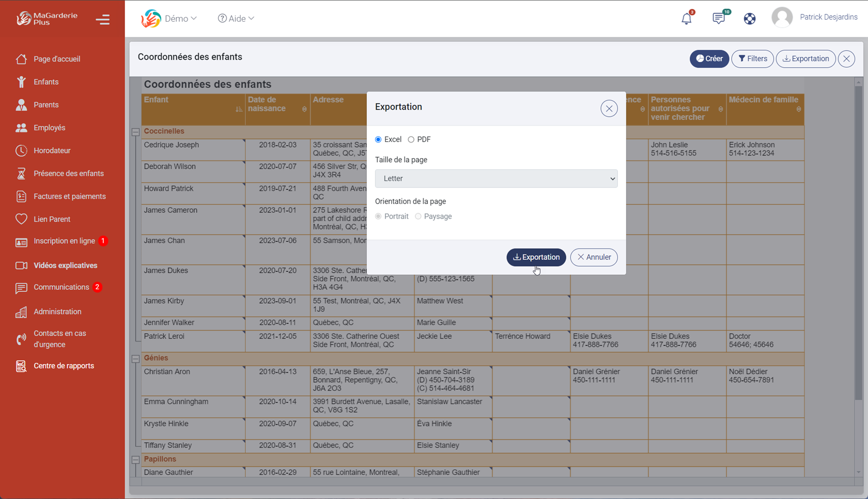
Task: Open the Taille de la page dropdown
Action: [x=495, y=178]
